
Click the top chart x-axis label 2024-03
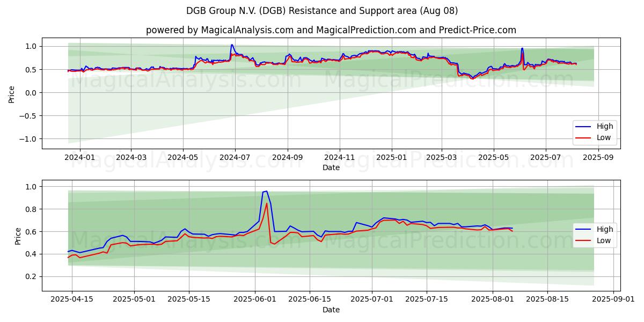[x=131, y=158]
